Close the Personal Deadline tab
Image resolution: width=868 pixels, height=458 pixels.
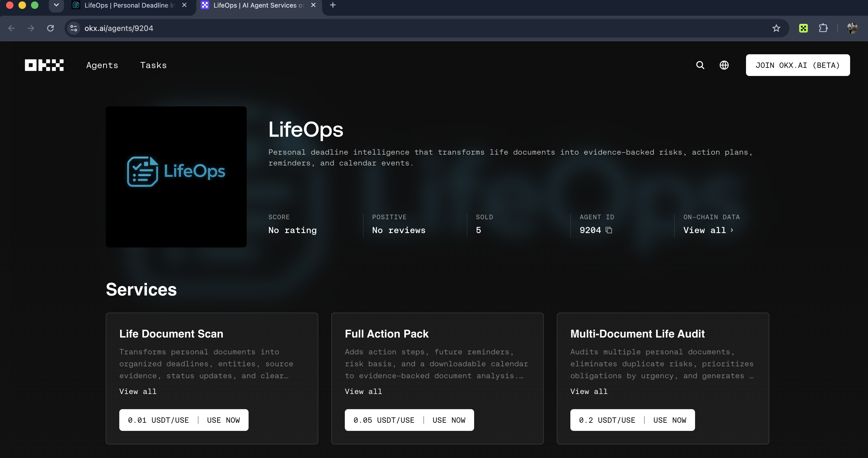coord(184,5)
